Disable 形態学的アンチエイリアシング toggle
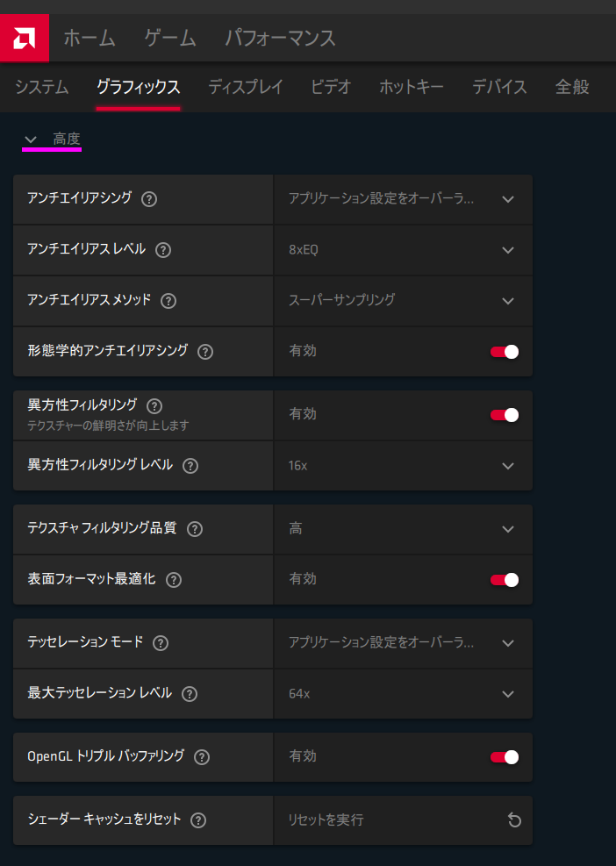Screen dimensions: 616x866 pyautogui.click(x=505, y=352)
